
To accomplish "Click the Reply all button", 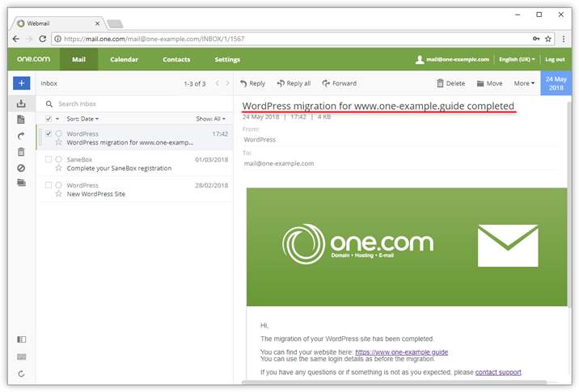I will pyautogui.click(x=294, y=83).
